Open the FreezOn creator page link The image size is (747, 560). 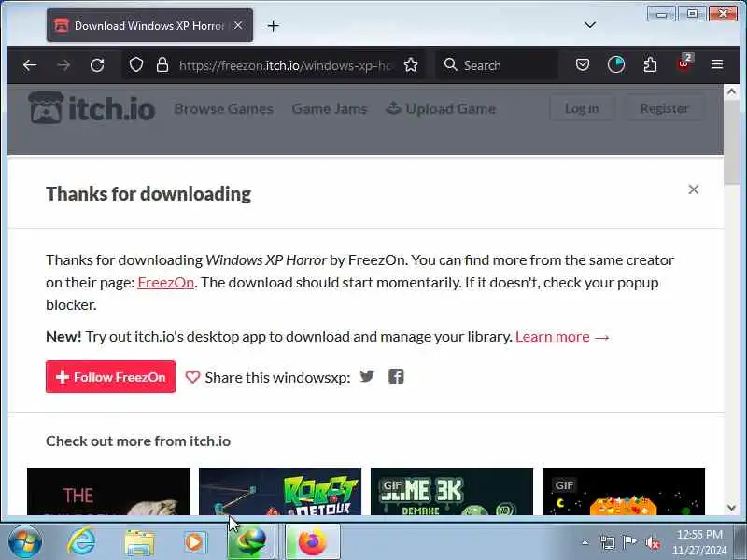[165, 283]
